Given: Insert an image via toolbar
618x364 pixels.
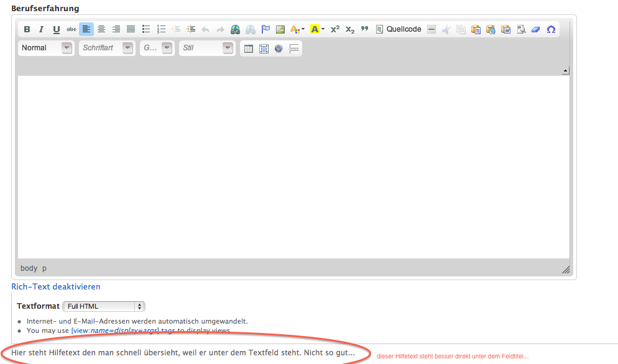Looking at the screenshot, I should point(280,29).
